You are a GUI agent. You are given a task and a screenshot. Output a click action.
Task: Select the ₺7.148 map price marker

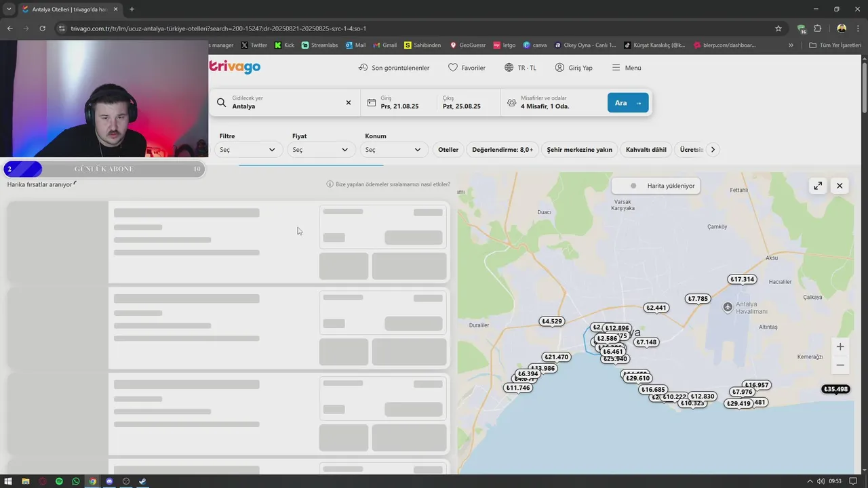click(646, 342)
